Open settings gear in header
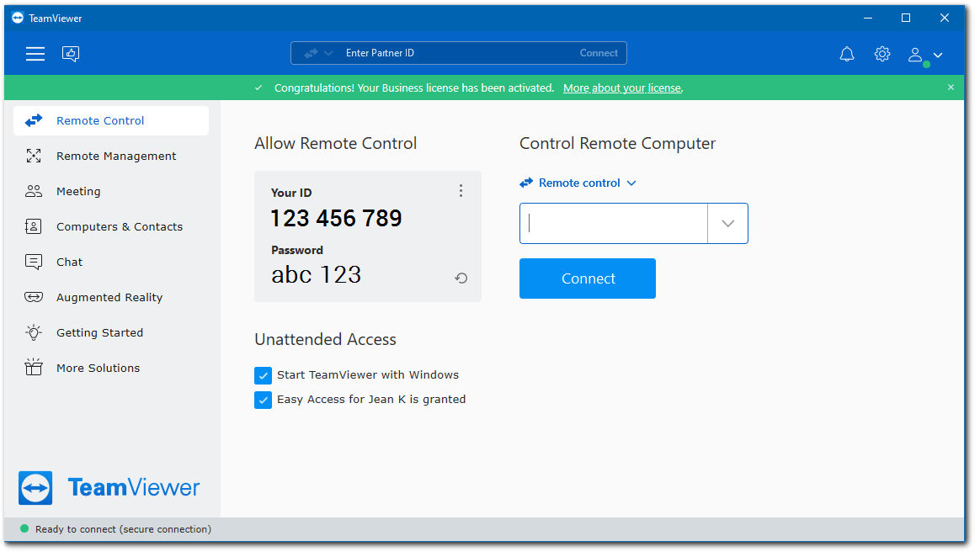980x557 pixels. [x=881, y=54]
